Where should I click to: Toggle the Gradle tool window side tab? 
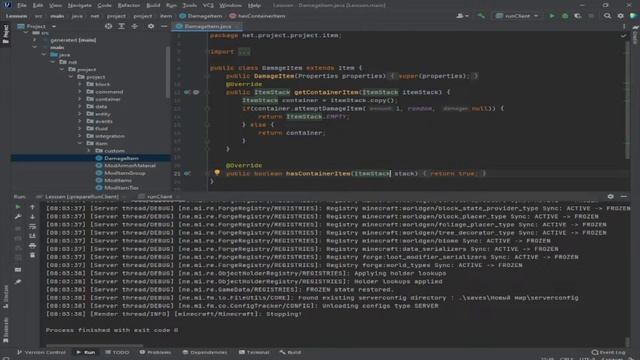coord(635,35)
